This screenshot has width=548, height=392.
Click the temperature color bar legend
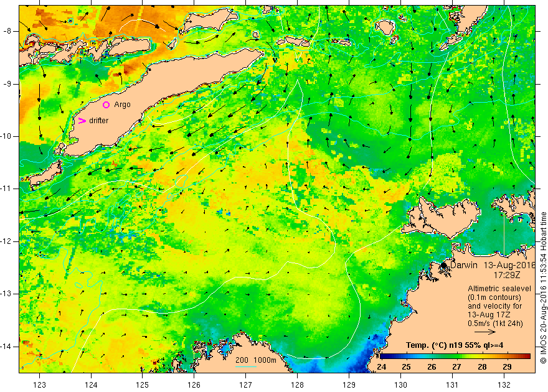455,356
